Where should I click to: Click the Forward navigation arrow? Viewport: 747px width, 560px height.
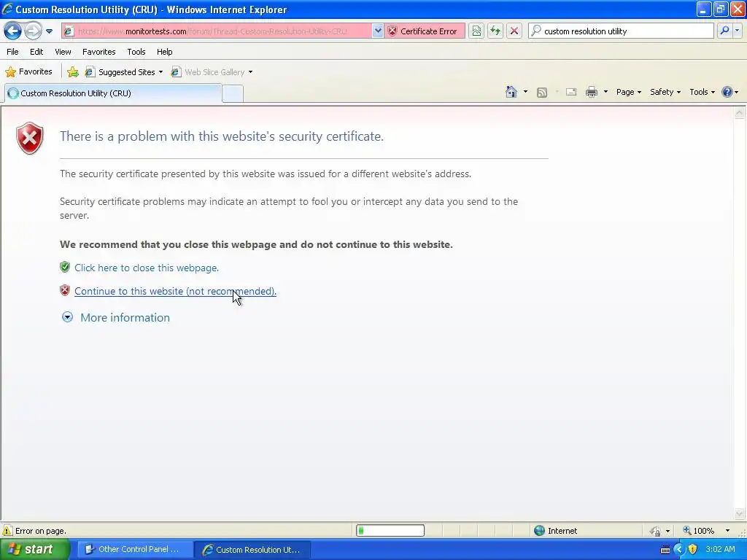click(x=33, y=31)
